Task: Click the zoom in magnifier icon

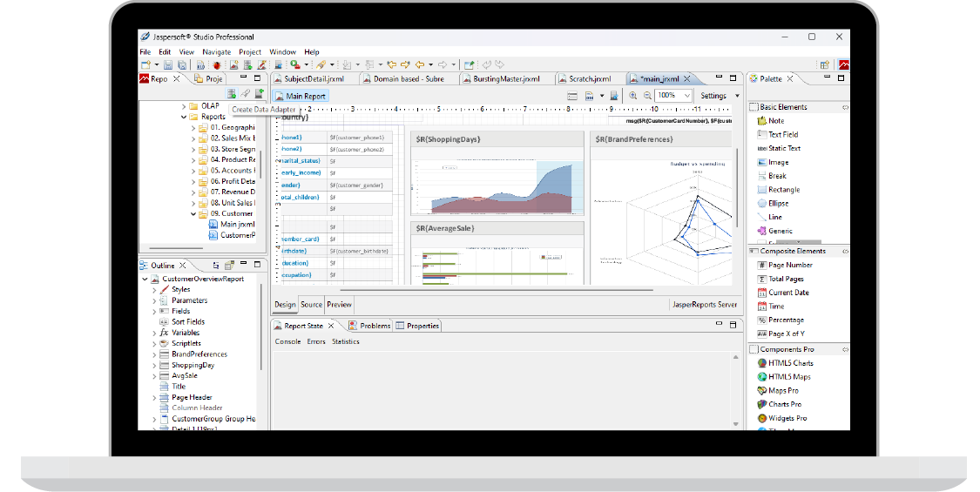Action: click(633, 96)
